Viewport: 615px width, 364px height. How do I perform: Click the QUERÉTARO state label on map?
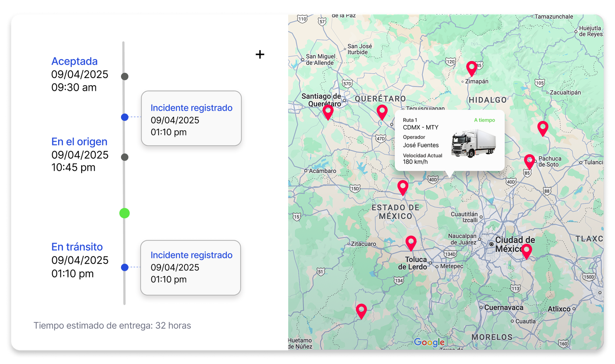[381, 99]
